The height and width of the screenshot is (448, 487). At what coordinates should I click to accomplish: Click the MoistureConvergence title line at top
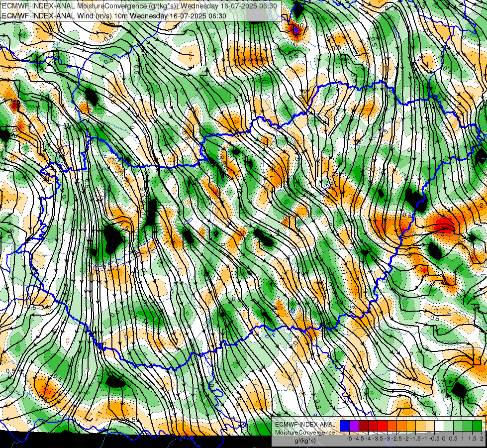click(139, 6)
